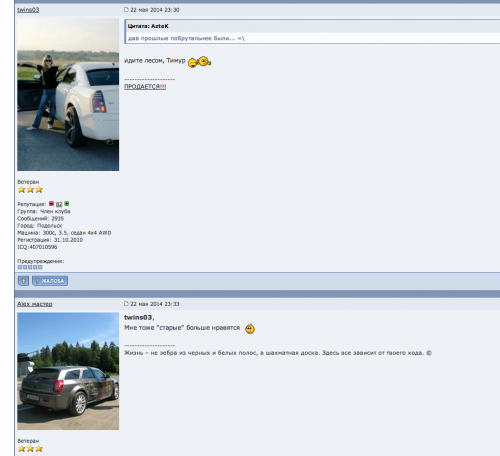Image resolution: width=500 pixels, height=456 pixels.
Task: Click the red minus reputation icon
Action: (x=51, y=203)
